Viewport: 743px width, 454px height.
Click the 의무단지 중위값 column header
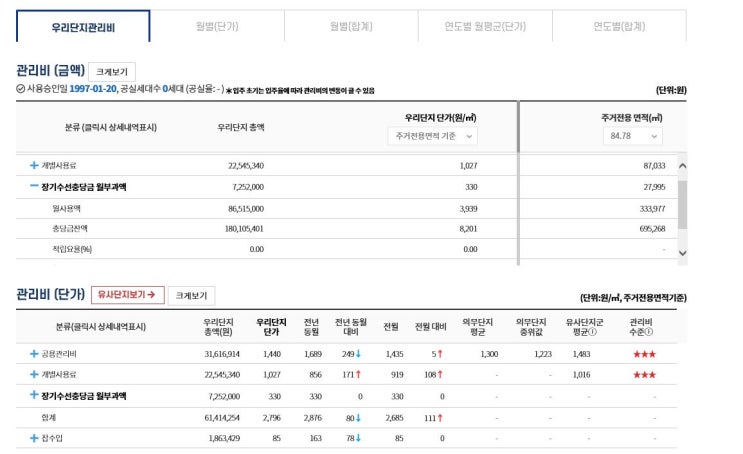tap(531, 327)
